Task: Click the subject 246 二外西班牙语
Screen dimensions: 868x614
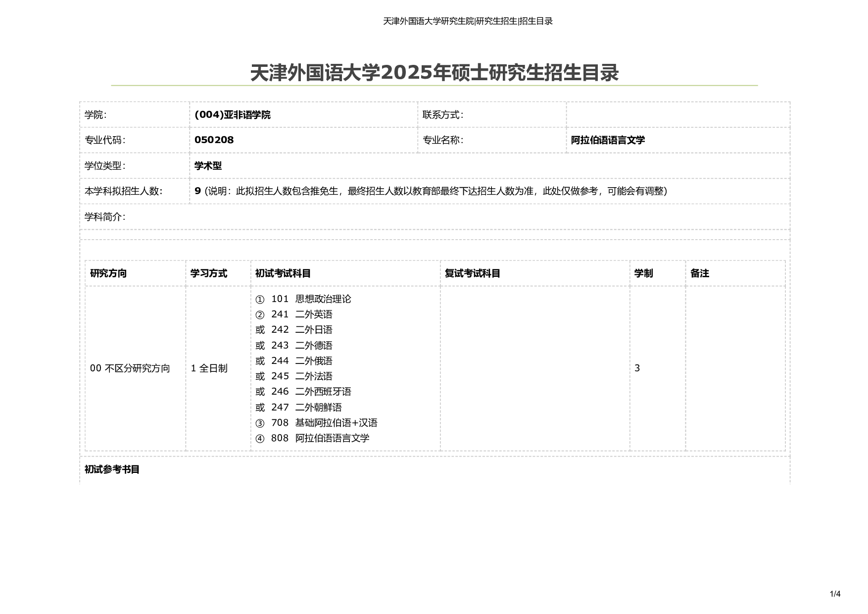Action: (311, 392)
